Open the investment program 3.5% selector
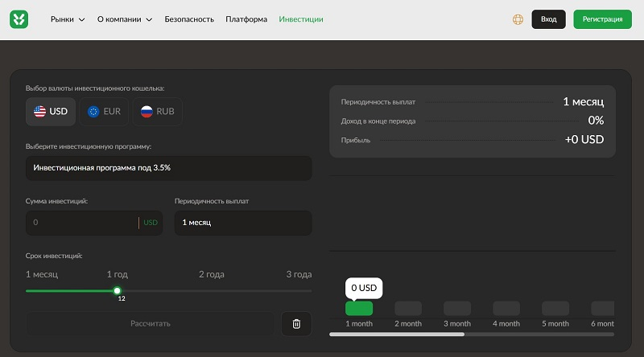The height and width of the screenshot is (357, 644). 168,168
